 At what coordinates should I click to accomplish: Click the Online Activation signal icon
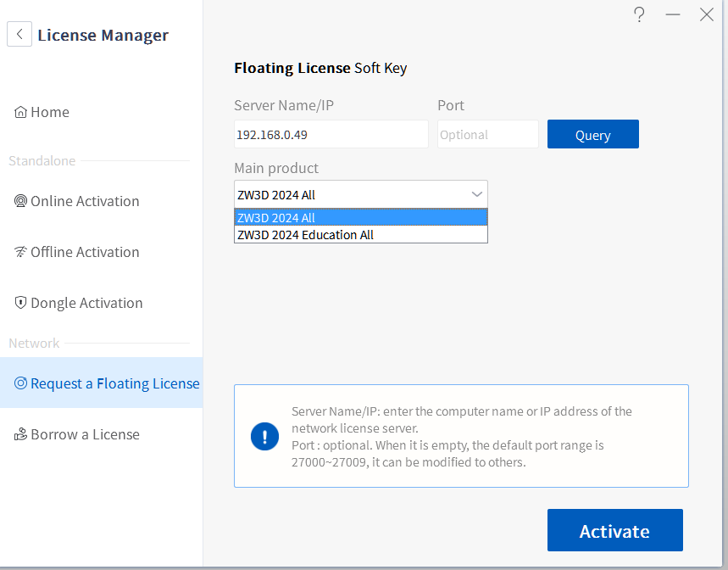point(20,201)
